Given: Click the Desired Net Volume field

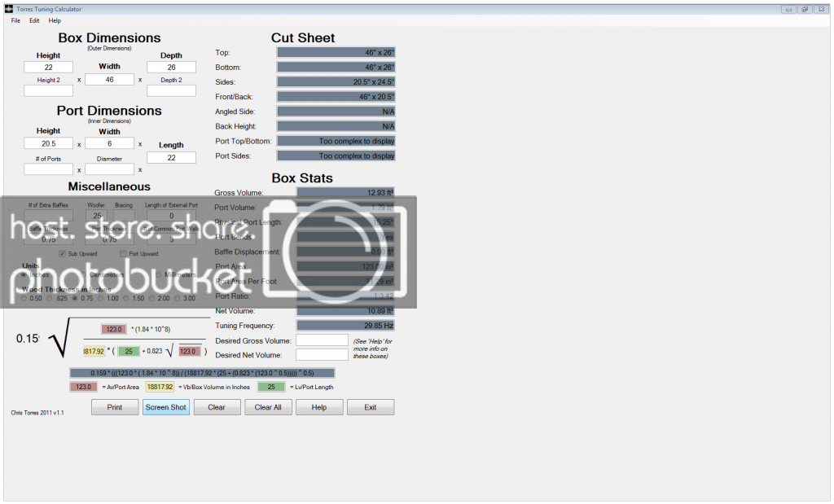Looking at the screenshot, I should pos(322,355).
